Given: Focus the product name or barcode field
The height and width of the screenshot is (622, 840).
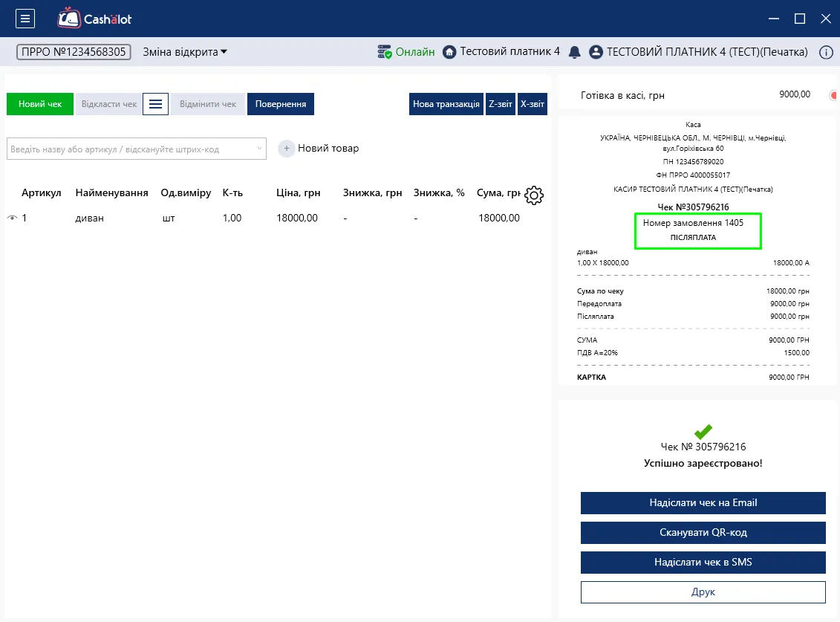Looking at the screenshot, I should [136, 149].
